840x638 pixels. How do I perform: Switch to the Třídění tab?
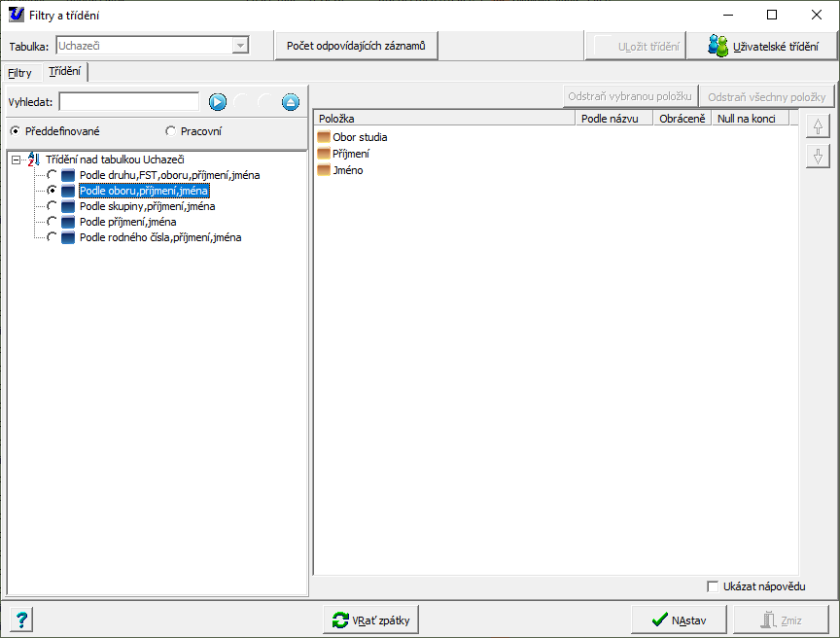(x=65, y=72)
